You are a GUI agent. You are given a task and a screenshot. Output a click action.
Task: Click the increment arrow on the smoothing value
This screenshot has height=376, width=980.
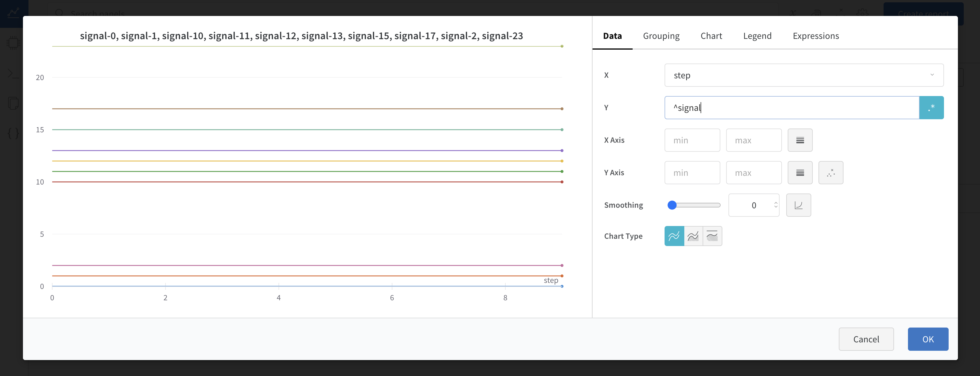point(776,202)
